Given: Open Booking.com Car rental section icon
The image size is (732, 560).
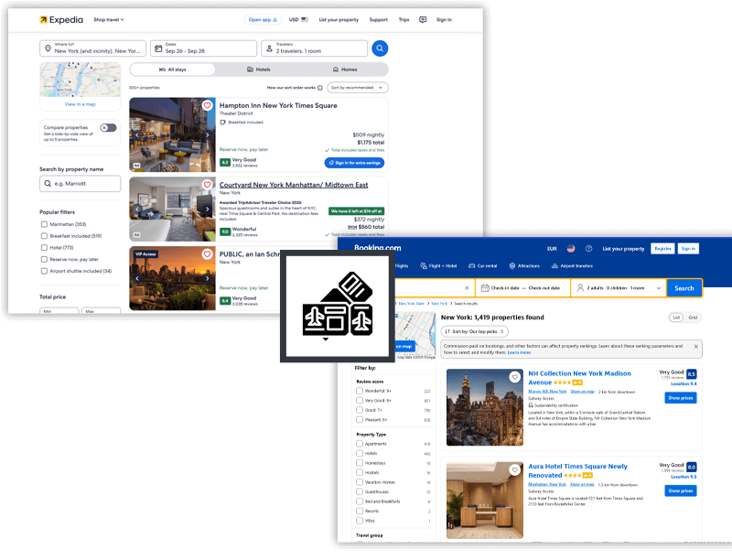Looking at the screenshot, I should (472, 266).
